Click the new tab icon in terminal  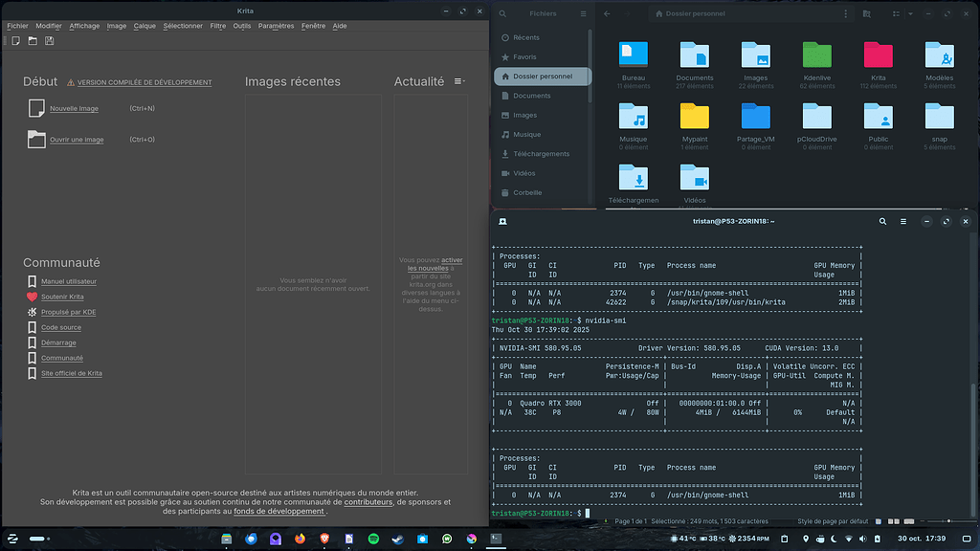click(502, 221)
